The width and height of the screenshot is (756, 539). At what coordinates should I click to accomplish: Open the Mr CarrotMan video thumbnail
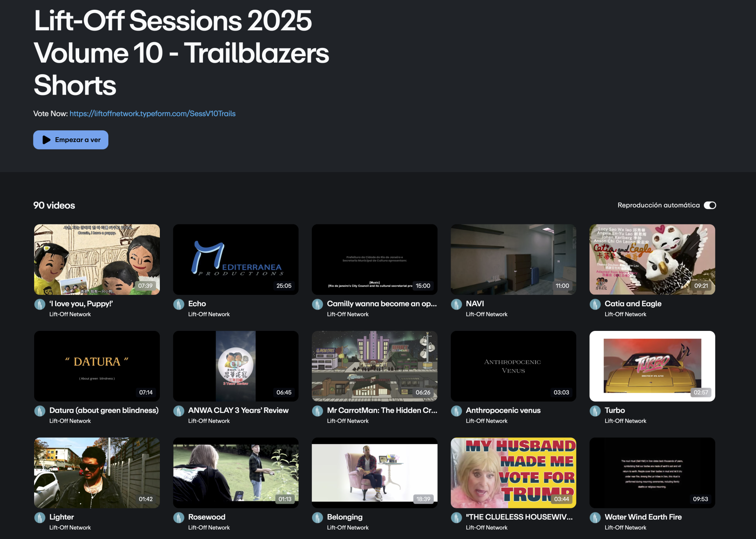374,366
